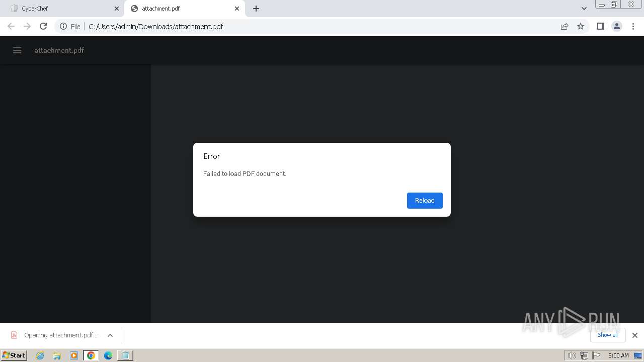Open the volume control in the system tray
This screenshot has width=644, height=362.
point(572,355)
